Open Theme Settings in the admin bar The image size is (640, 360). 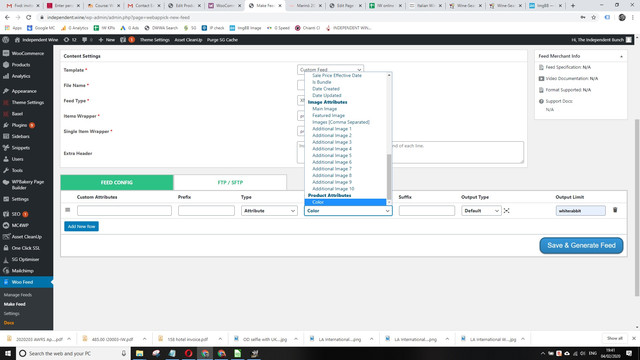(154, 40)
